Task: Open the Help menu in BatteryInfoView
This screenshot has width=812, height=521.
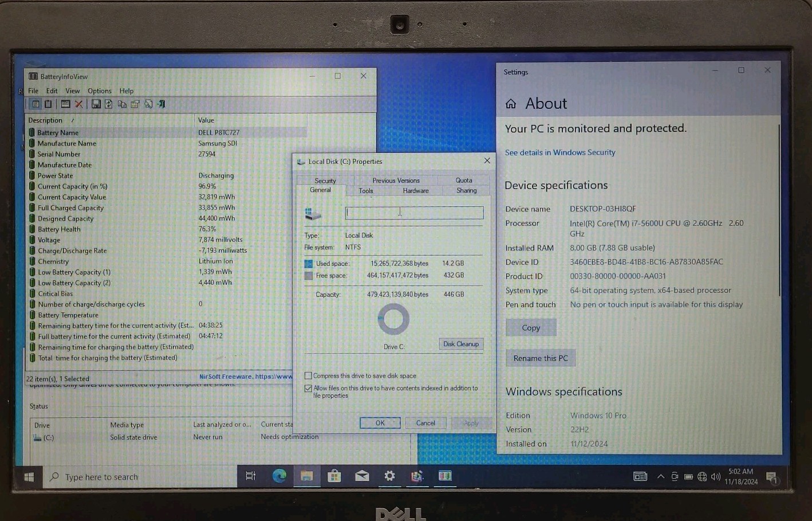Action: pyautogui.click(x=127, y=91)
